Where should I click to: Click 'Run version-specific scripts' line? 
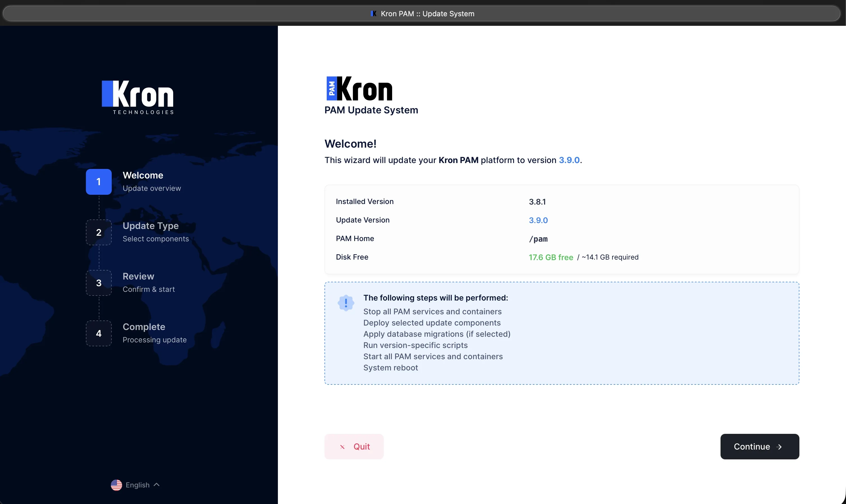(x=415, y=345)
